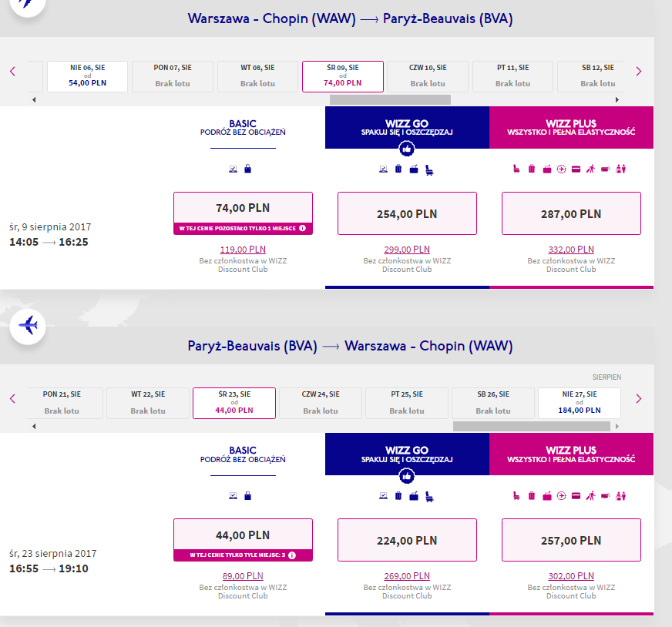672x627 pixels.
Task: Choose the 287,00 PLN WIZZ PLUS fare
Action: click(x=571, y=213)
